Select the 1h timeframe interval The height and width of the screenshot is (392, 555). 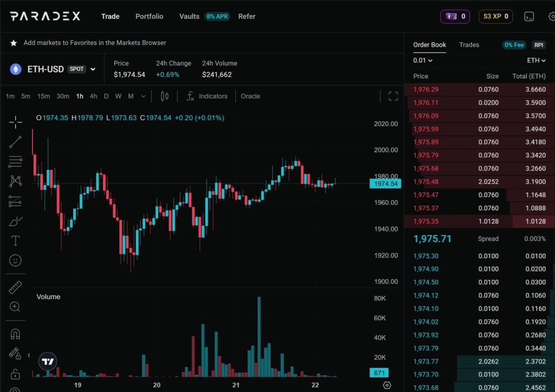point(79,96)
